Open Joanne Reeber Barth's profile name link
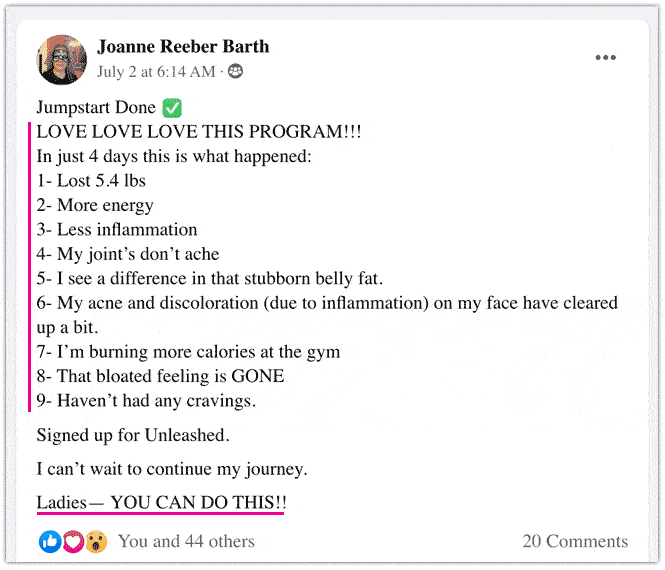Screen dimensions: 665x570 point(183,47)
